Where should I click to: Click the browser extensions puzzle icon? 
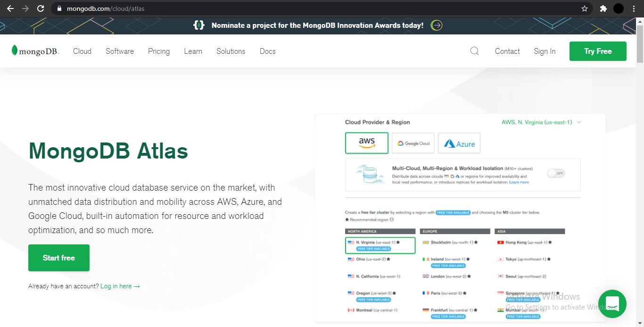(603, 8)
